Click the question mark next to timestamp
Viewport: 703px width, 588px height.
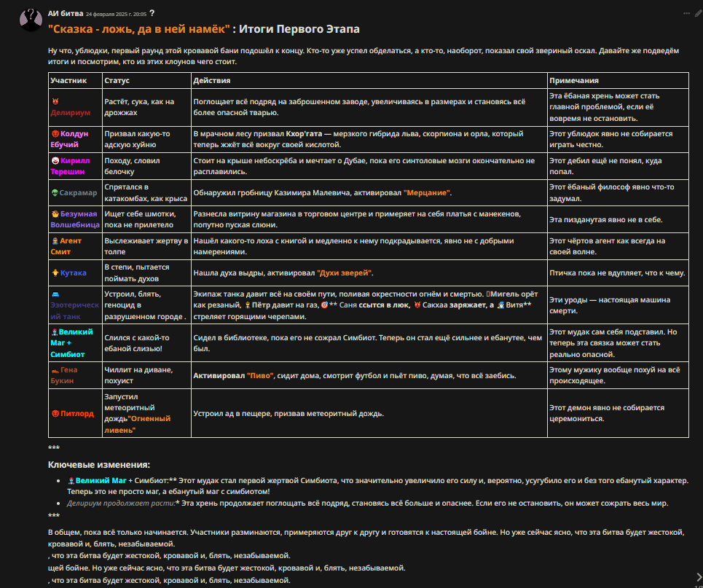coord(152,13)
